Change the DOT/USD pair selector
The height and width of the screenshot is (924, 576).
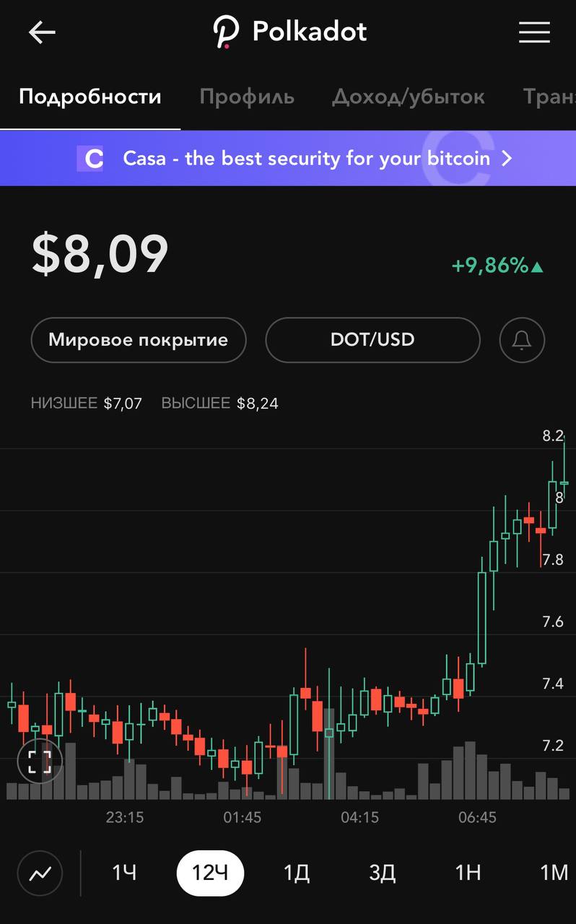(372, 339)
